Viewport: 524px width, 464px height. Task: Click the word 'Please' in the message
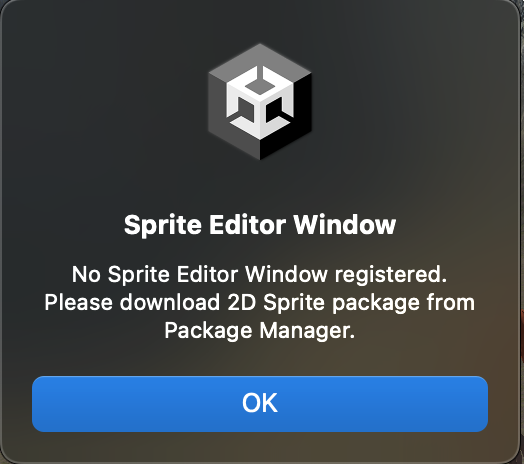(79, 302)
